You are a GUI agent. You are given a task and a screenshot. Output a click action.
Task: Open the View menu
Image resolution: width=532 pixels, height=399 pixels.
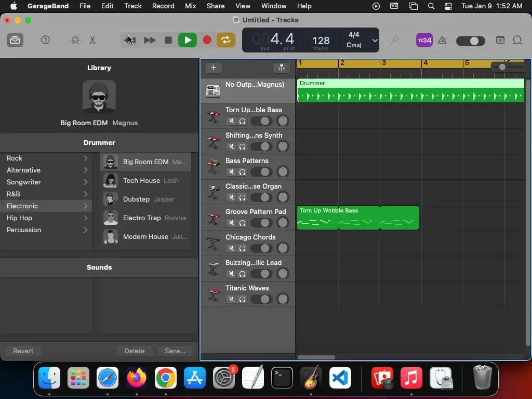243,6
